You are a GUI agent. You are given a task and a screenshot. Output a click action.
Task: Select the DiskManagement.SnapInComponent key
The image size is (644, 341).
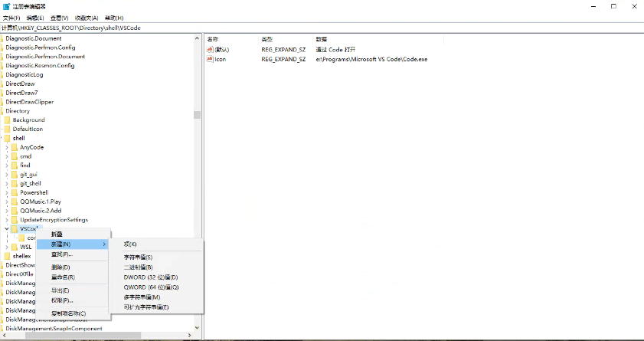pyautogui.click(x=54, y=329)
